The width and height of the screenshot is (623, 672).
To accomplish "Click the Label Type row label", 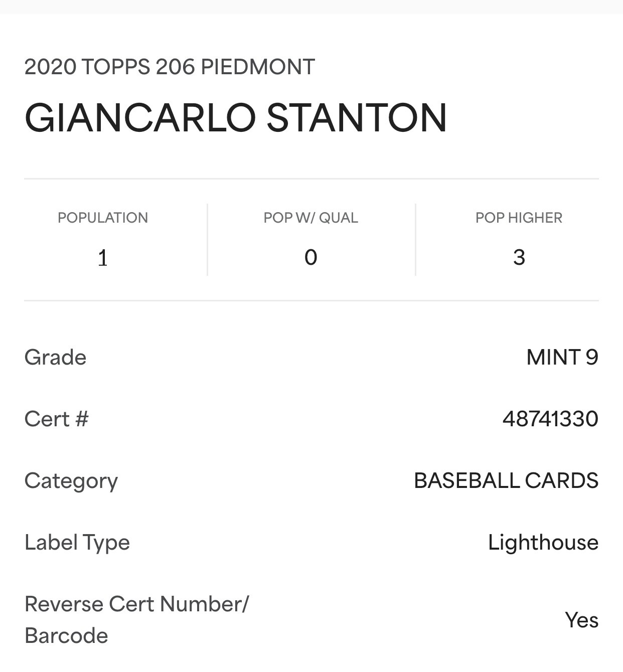I will [77, 543].
